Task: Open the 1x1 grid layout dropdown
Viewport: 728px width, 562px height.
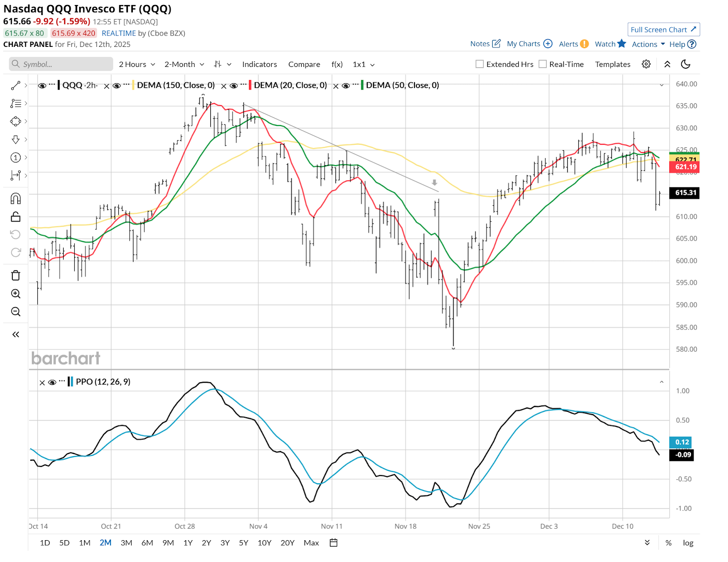Action: point(364,64)
